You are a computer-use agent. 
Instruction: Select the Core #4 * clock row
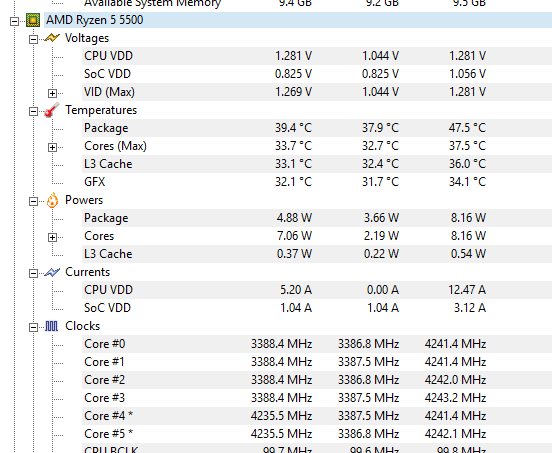click(317, 416)
